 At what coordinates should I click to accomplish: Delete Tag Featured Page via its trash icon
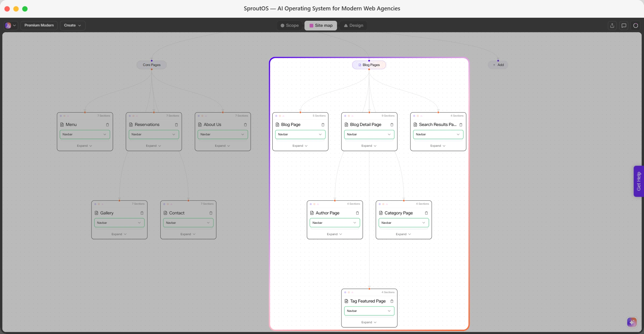(x=392, y=301)
